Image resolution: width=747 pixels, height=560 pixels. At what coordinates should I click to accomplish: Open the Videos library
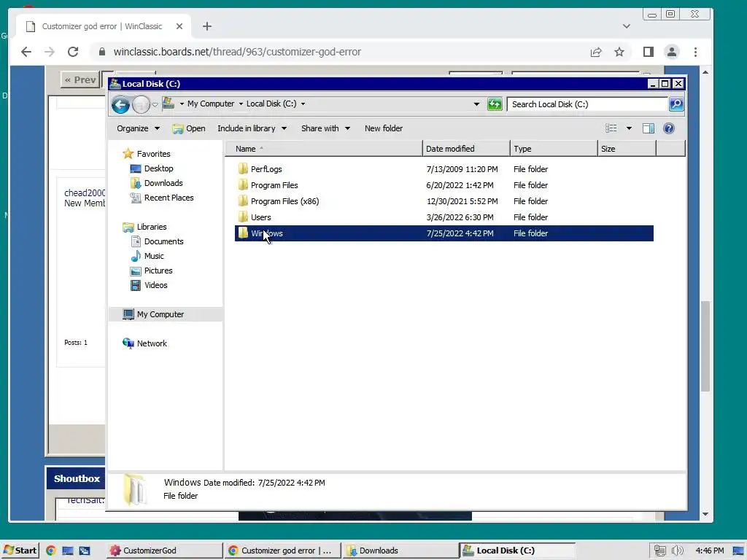[149, 285]
